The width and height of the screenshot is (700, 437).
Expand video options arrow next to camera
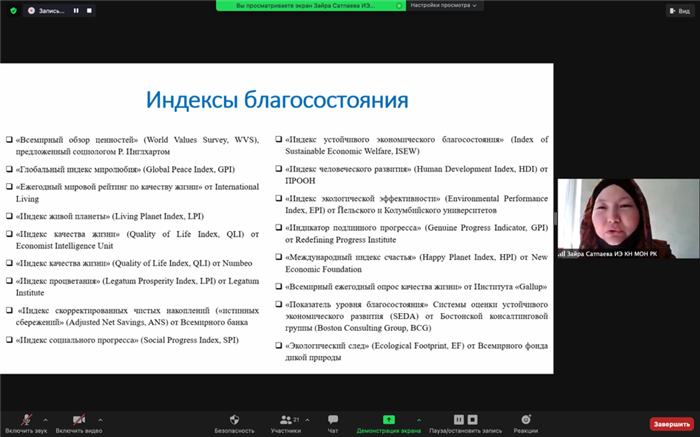point(100,419)
